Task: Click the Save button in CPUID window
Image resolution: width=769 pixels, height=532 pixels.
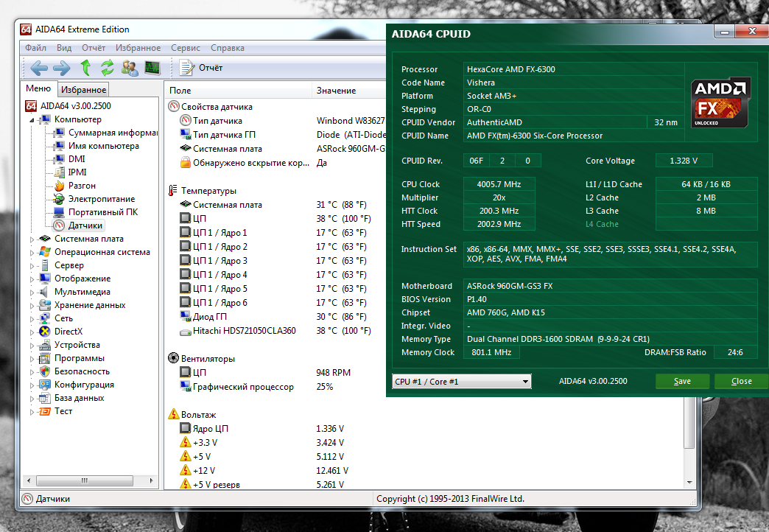Action: tap(682, 382)
